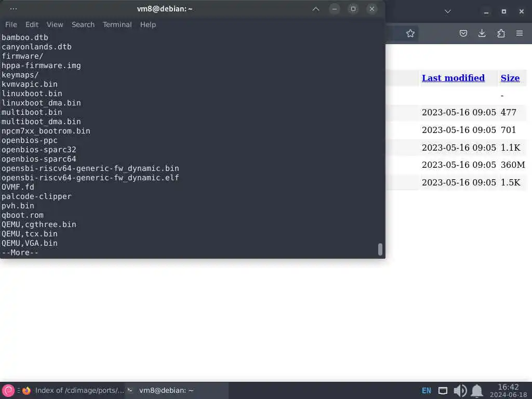
Task: Click QEMU,tcx.bin in the terminal
Action: pos(30,234)
